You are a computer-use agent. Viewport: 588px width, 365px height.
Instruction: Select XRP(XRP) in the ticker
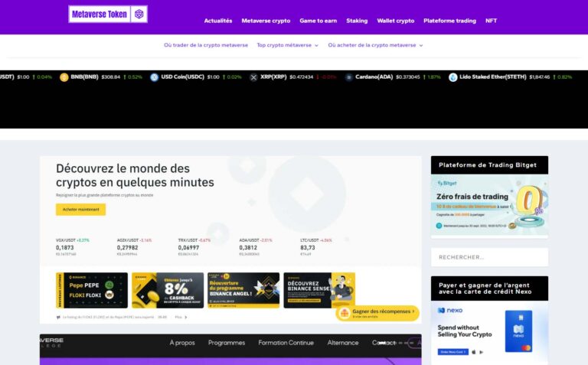coord(273,77)
